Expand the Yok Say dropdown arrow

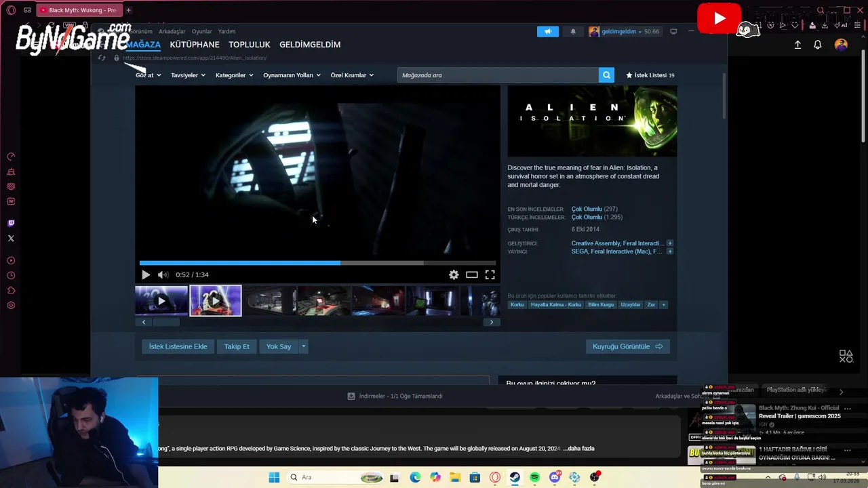[x=303, y=346]
